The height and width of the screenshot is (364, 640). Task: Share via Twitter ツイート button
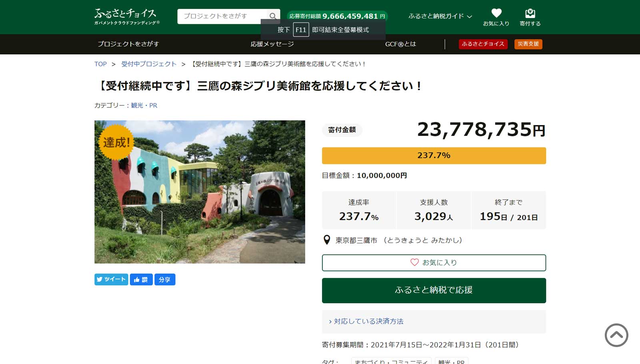click(111, 279)
